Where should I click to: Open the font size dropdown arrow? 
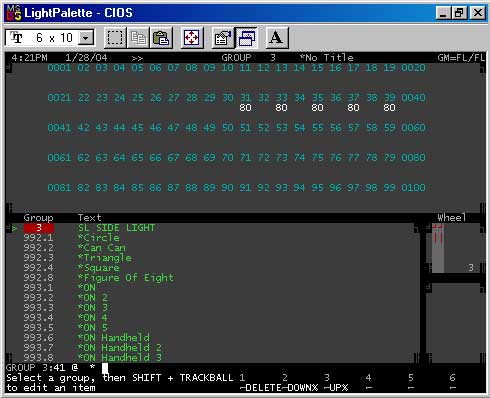(86, 38)
